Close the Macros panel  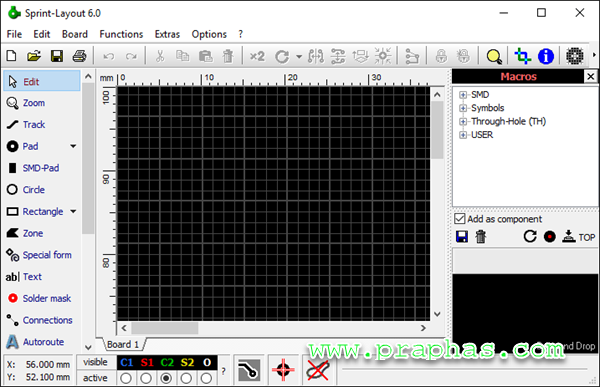pyautogui.click(x=590, y=77)
